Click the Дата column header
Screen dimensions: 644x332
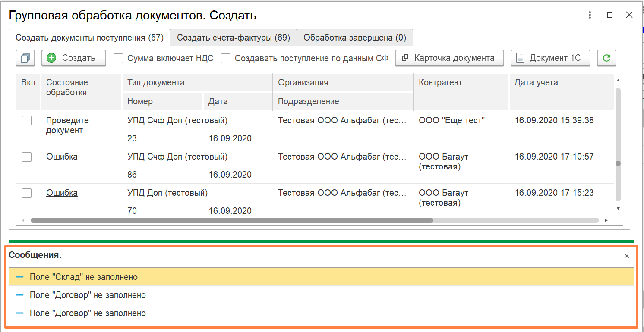238,101
